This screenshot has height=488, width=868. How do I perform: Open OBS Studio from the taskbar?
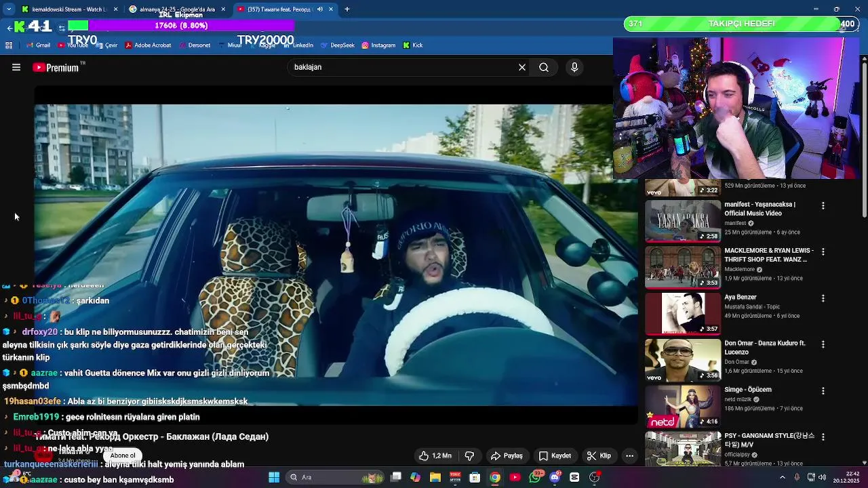click(595, 477)
